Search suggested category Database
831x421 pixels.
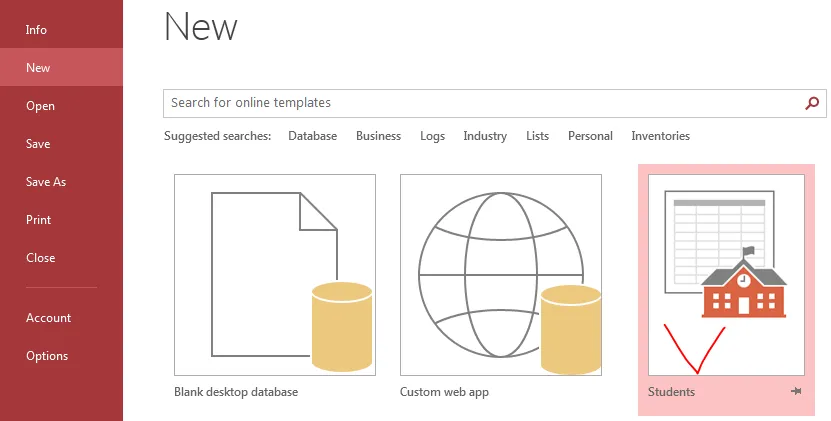(312, 136)
